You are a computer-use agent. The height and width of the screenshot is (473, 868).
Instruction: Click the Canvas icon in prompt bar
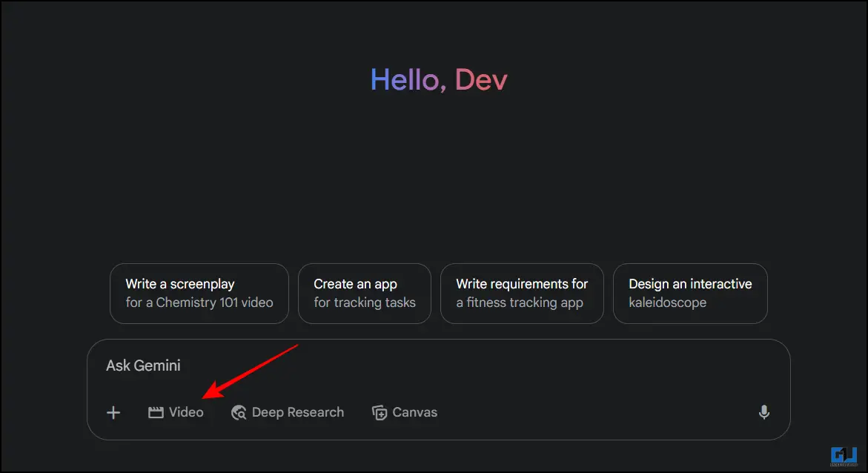[380, 413]
